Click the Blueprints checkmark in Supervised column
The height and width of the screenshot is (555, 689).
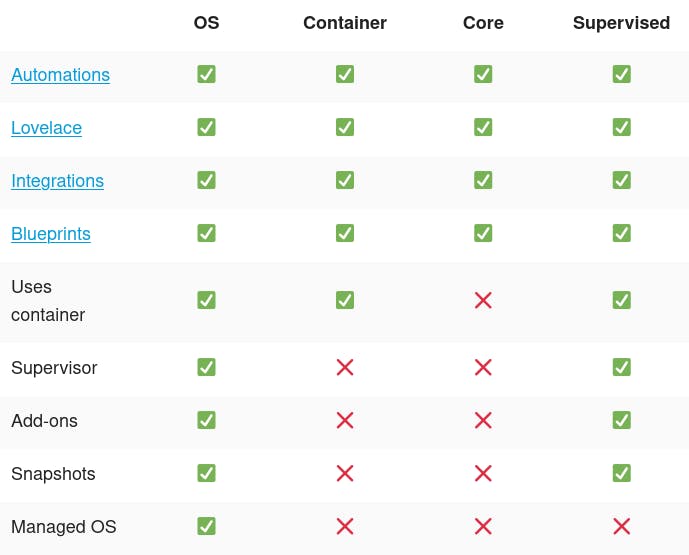621,233
